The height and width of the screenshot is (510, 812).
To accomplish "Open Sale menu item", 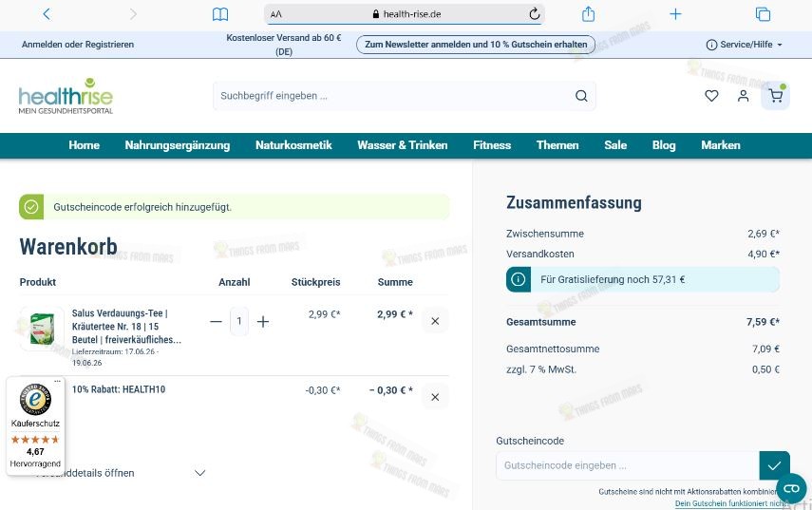I will 615,145.
